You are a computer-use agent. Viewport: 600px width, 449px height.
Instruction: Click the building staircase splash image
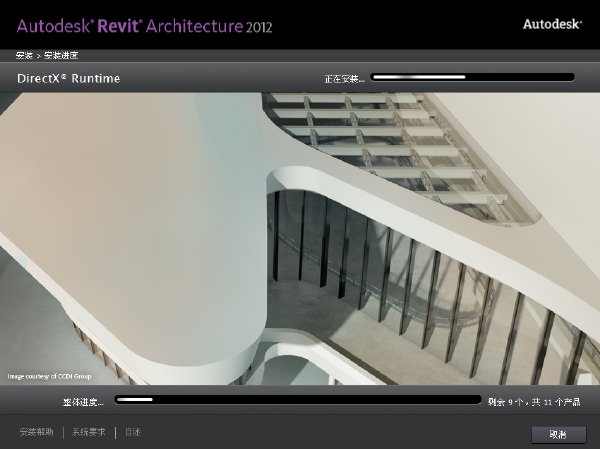pos(300,238)
